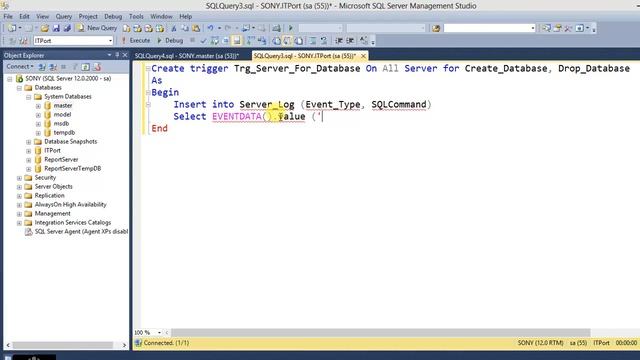Click the editor horizontal scrollbar
The image size is (640, 360).
click(380, 333)
